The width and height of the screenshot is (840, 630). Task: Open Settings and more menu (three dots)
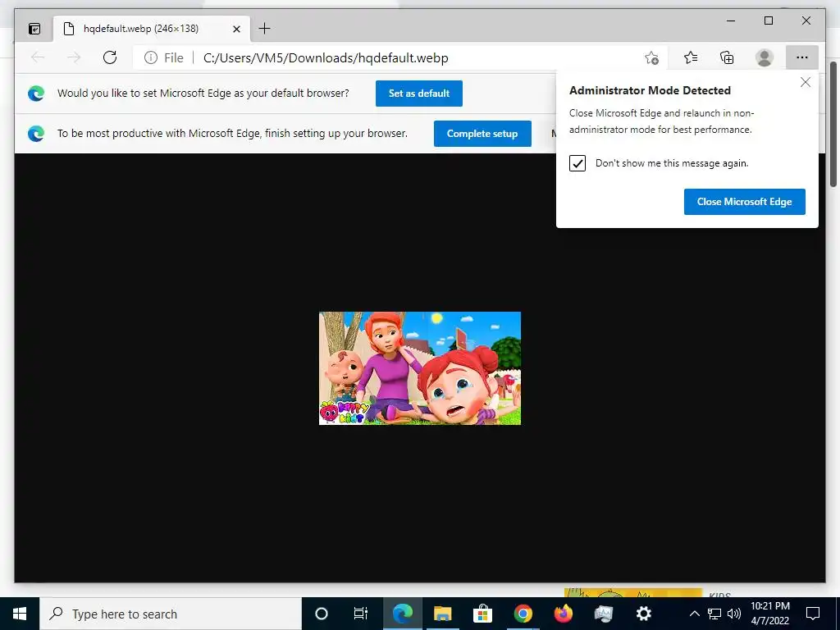pos(802,57)
